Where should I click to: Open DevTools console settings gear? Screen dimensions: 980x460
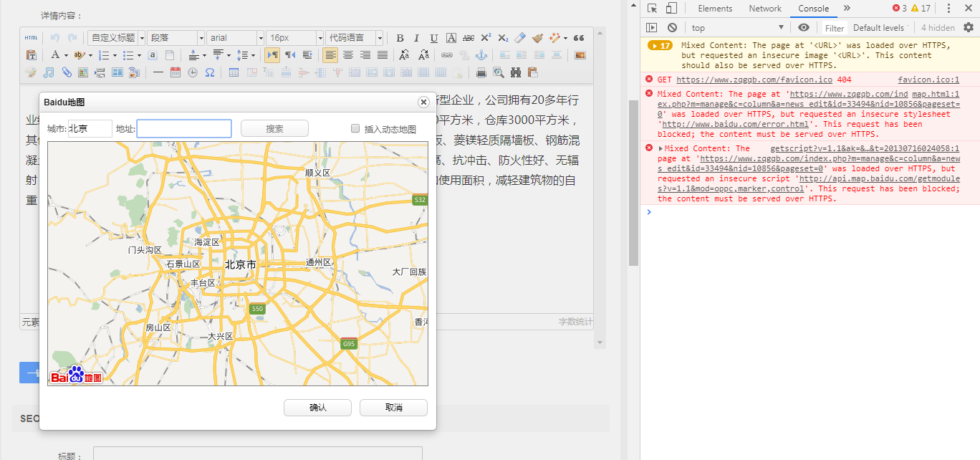(x=969, y=27)
